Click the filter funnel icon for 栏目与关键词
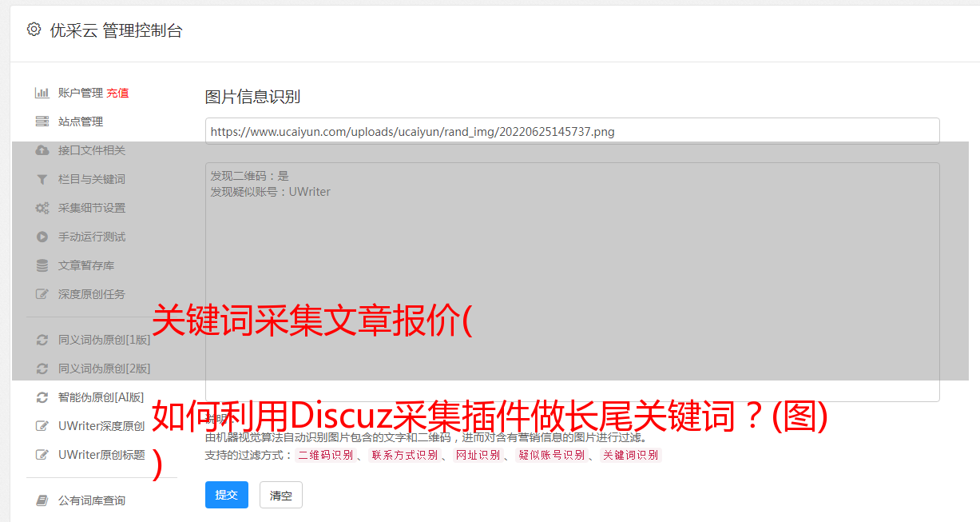This screenshot has height=522, width=980. [42, 179]
